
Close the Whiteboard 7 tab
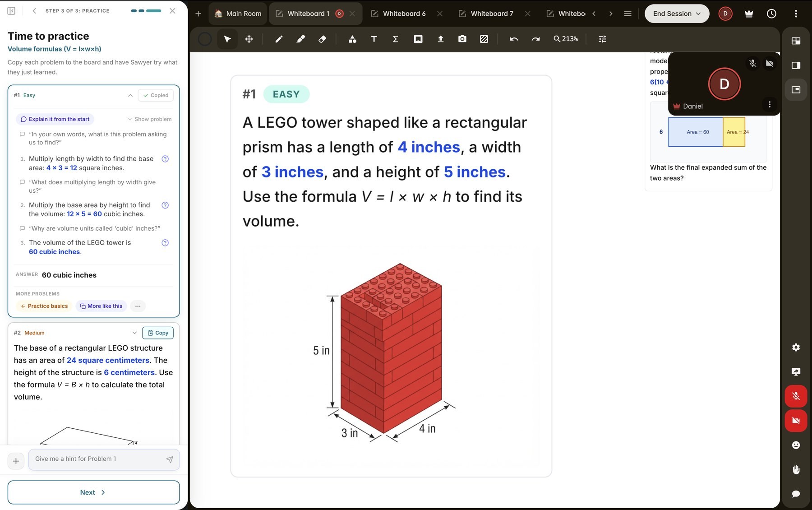click(527, 14)
